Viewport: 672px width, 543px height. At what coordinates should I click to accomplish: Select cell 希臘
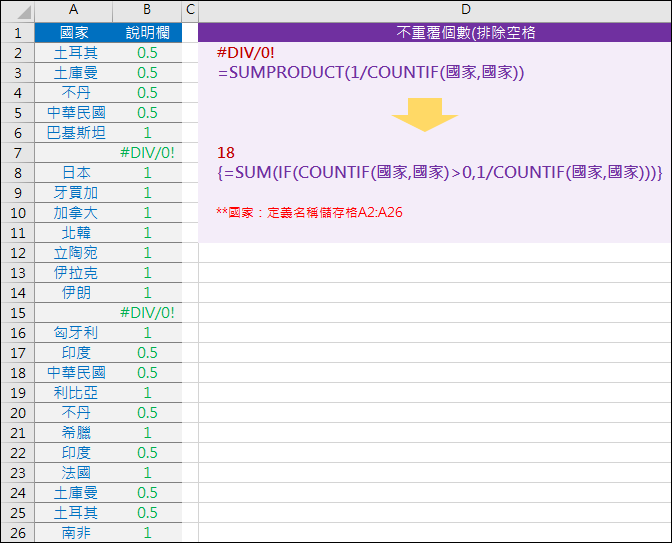pyautogui.click(x=74, y=433)
